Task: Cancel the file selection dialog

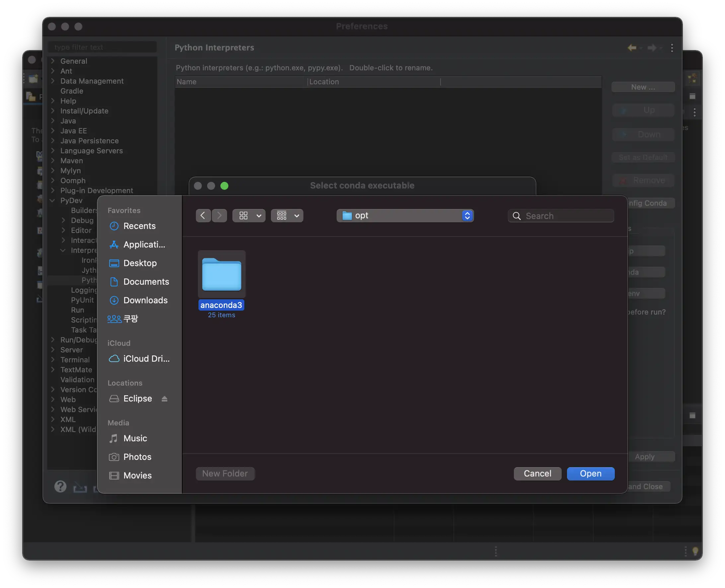Action: (537, 474)
